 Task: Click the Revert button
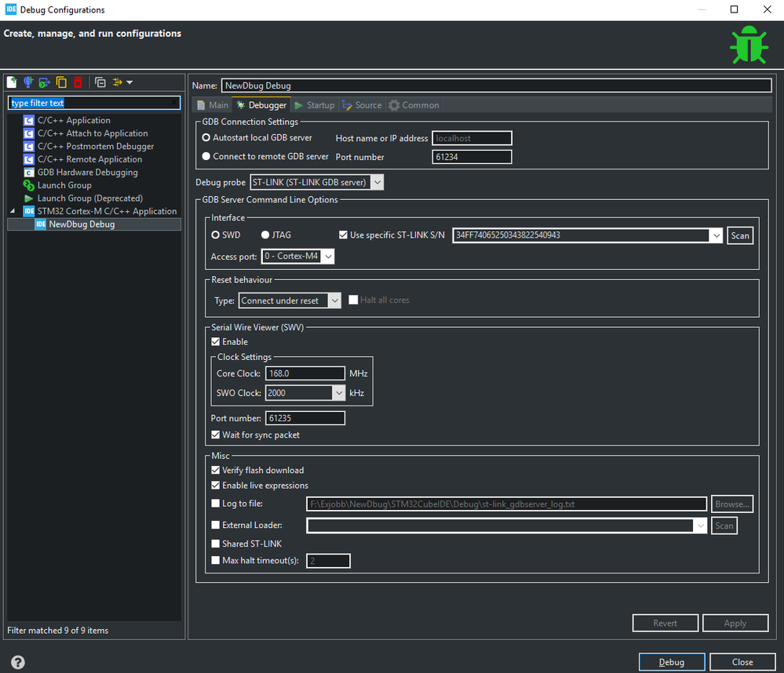coord(665,623)
